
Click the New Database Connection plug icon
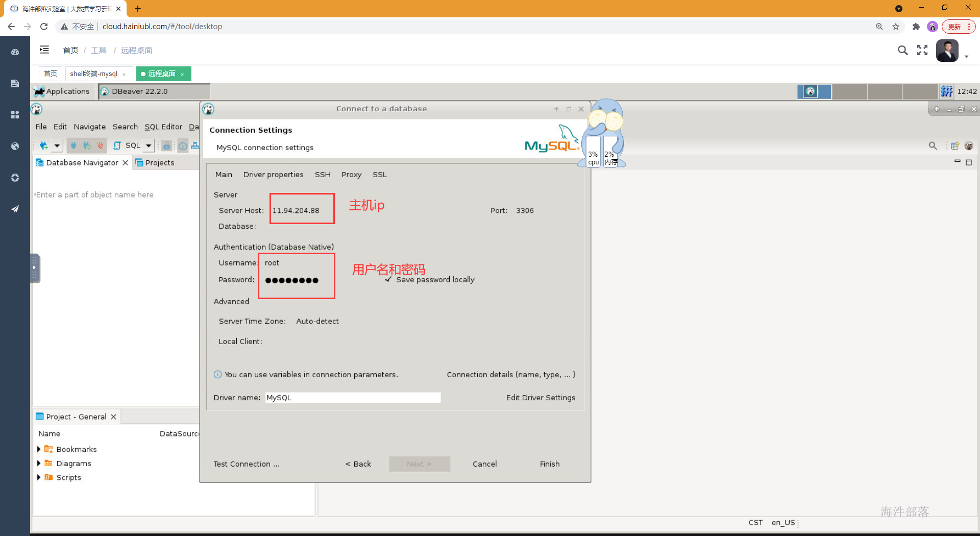44,145
